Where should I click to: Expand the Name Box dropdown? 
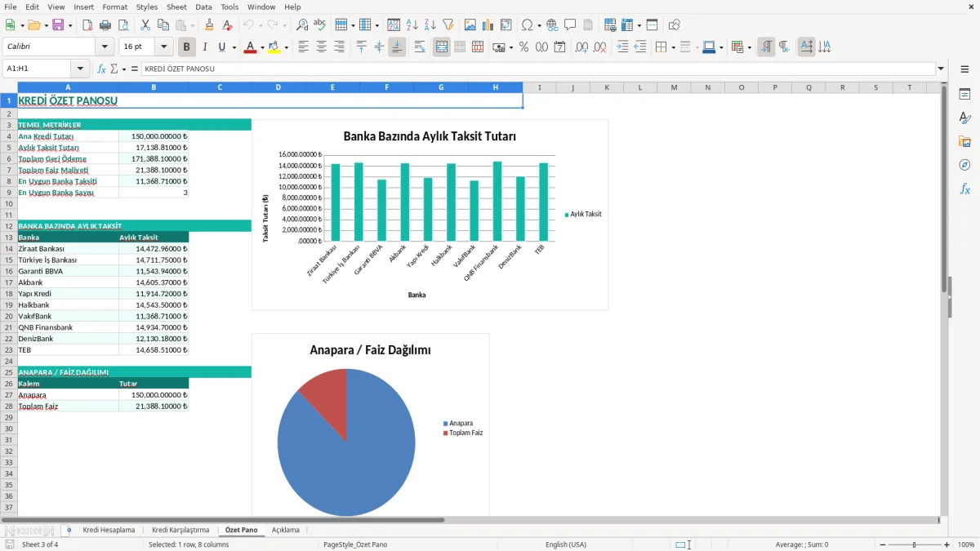click(x=80, y=69)
